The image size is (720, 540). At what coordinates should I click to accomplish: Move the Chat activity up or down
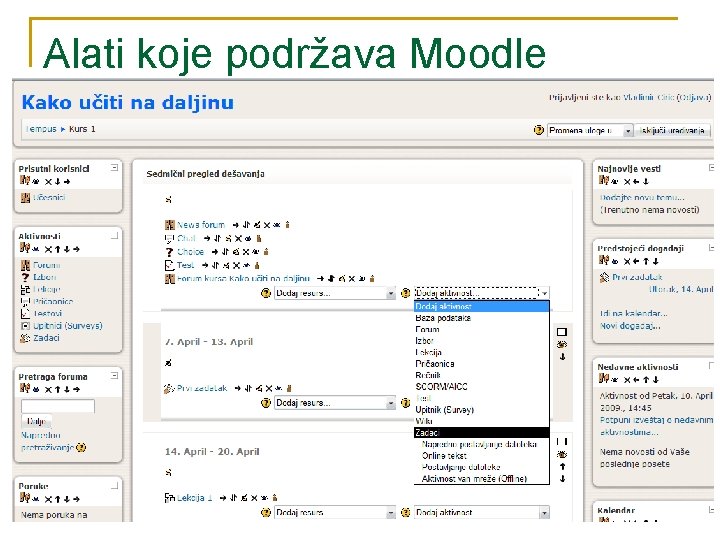[217, 239]
